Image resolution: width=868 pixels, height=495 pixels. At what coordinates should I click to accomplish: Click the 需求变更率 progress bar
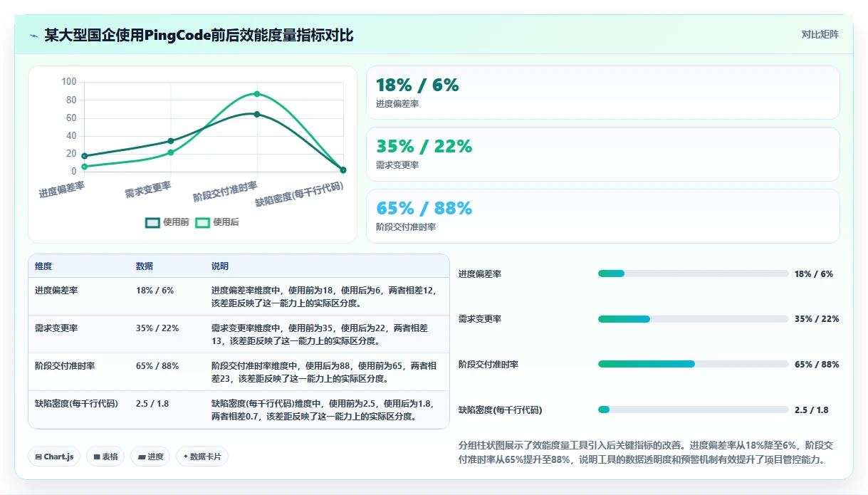click(x=694, y=319)
